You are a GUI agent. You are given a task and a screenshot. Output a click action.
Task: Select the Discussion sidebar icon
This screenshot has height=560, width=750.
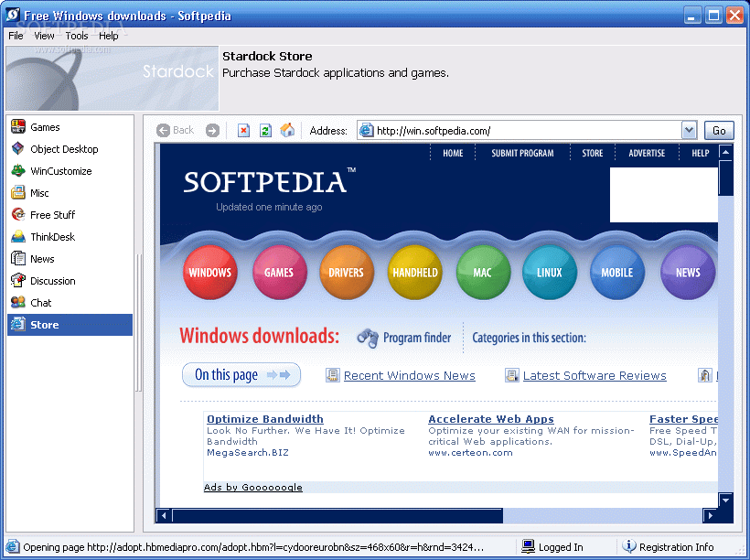(x=18, y=281)
